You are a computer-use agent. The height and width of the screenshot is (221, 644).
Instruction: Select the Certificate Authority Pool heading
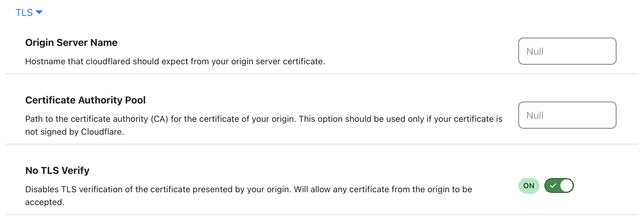(x=85, y=100)
